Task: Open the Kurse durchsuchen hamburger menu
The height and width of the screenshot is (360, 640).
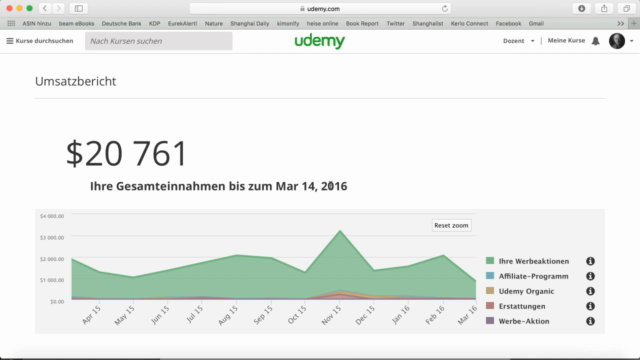Action: [40, 41]
